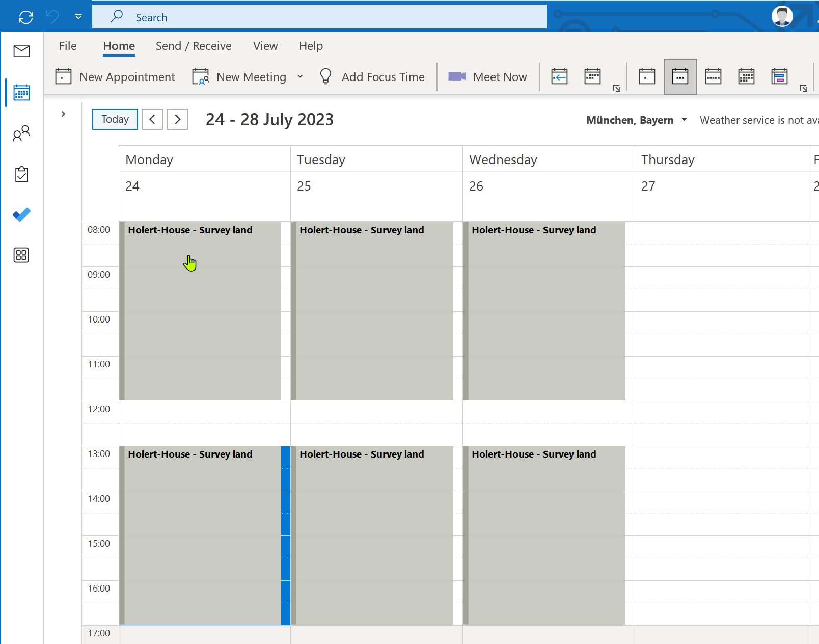Expand the New Meeting dropdown arrow

(x=300, y=77)
